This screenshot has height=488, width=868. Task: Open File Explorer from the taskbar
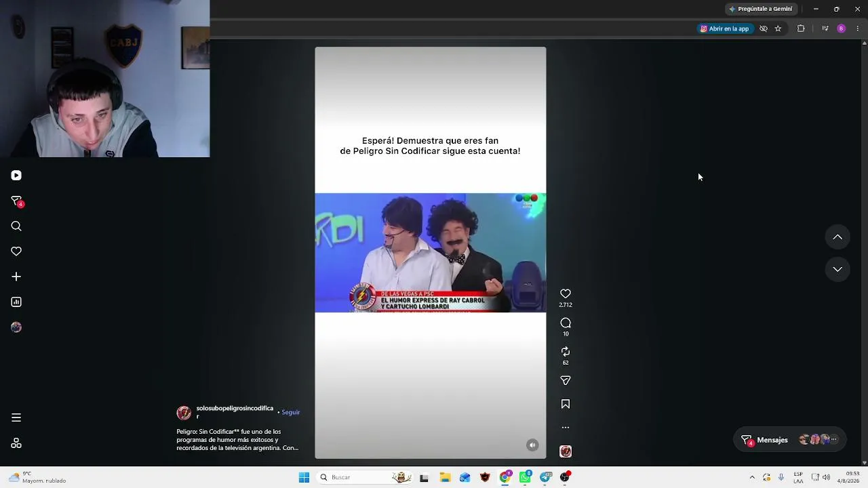(x=445, y=477)
